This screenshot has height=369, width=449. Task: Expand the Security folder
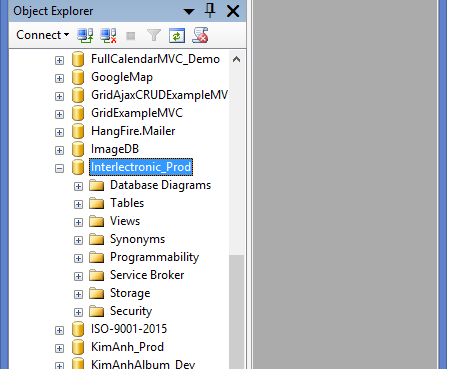pyautogui.click(x=78, y=312)
